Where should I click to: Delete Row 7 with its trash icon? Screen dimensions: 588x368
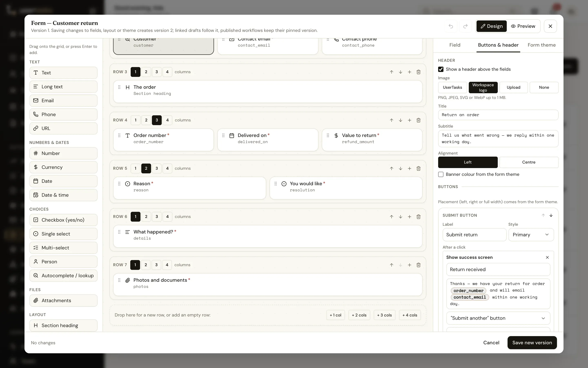pyautogui.click(x=418, y=265)
